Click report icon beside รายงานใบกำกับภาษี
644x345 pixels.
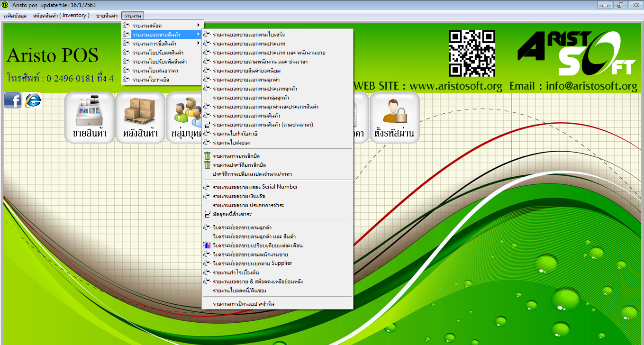(x=207, y=134)
